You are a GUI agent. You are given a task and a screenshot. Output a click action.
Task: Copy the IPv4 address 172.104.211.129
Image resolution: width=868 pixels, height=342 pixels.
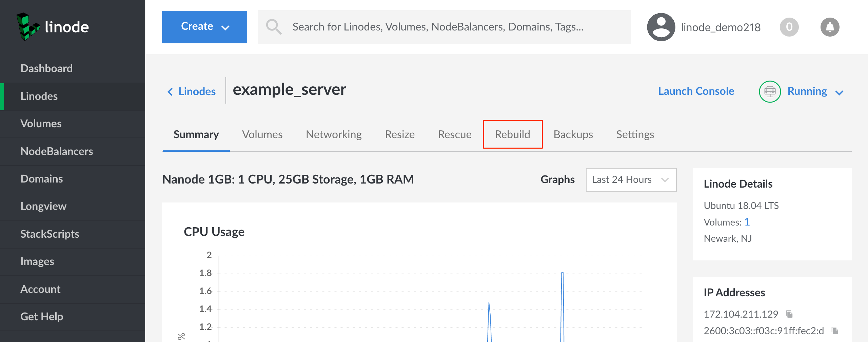point(789,314)
